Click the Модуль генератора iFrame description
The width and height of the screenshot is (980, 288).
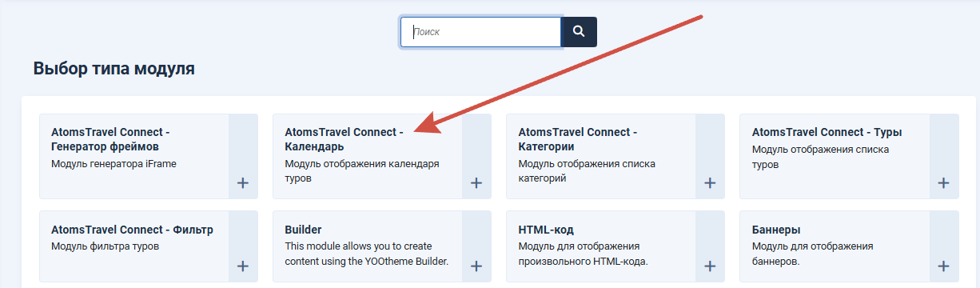point(114,164)
